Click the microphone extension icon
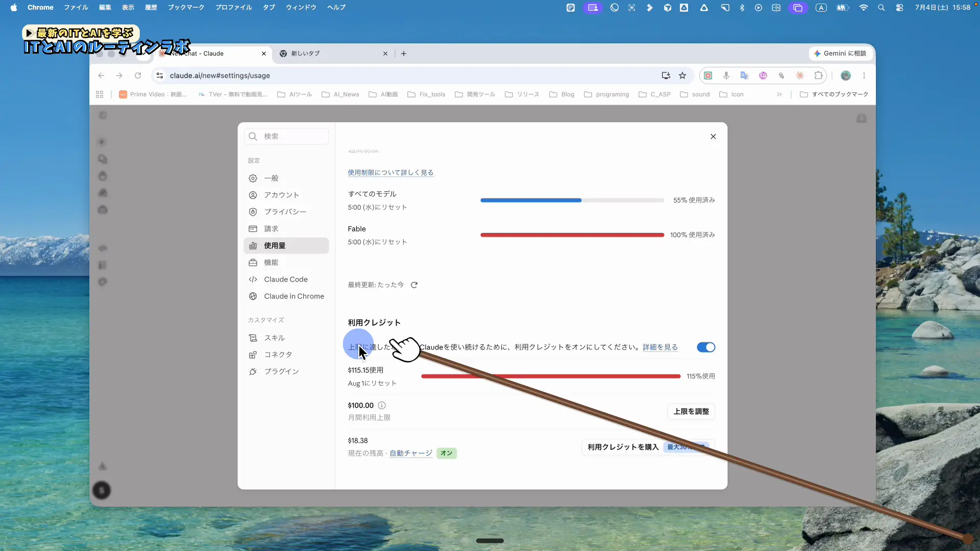This screenshot has width=980, height=551. tap(726, 76)
